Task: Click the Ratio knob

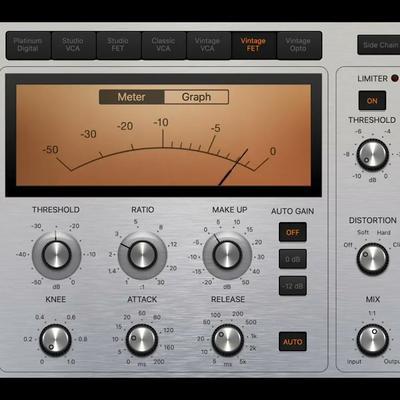Action: click(x=142, y=255)
